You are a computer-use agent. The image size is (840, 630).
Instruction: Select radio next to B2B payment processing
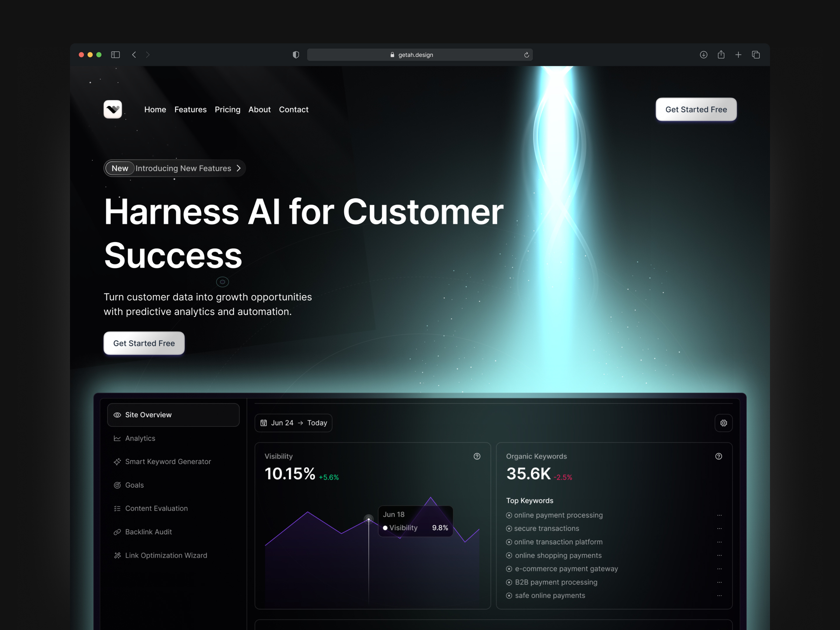tap(509, 582)
